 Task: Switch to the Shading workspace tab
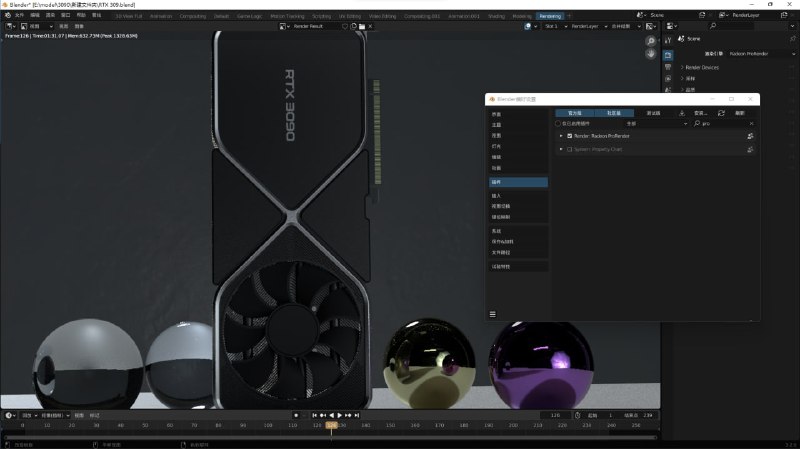496,16
